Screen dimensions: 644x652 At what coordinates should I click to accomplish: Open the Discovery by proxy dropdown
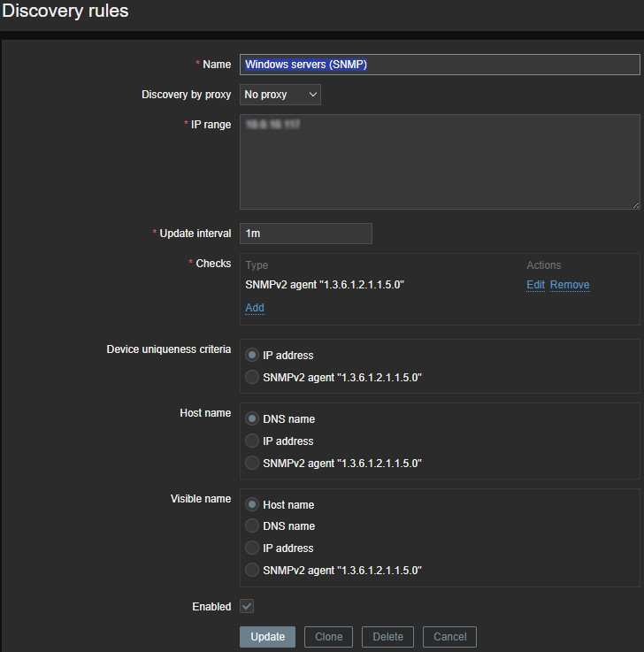point(280,95)
